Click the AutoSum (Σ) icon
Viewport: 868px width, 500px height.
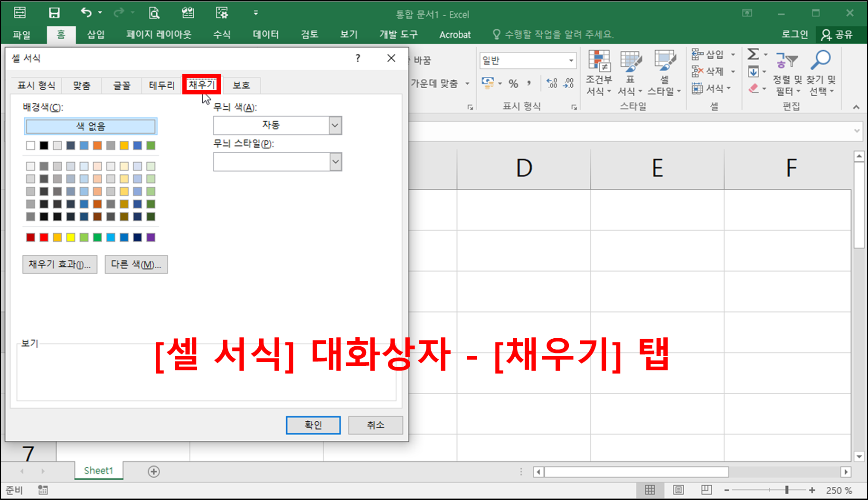[x=754, y=55]
